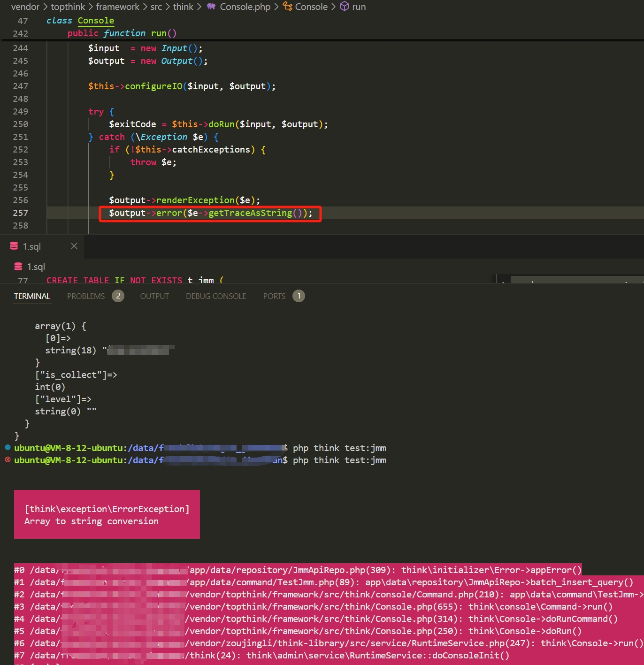
Task: Click the PHP elephant icon beside Console.php
Action: point(211,7)
